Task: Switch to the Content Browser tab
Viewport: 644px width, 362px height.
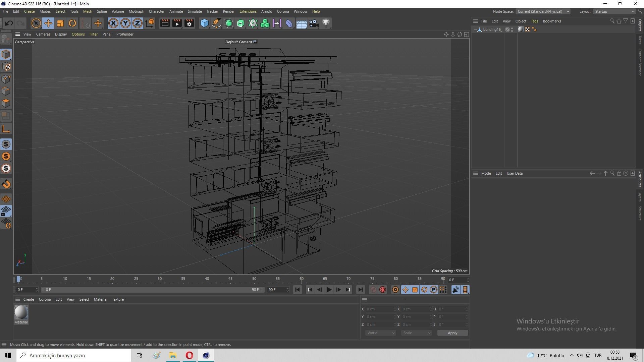Action: coord(640,62)
